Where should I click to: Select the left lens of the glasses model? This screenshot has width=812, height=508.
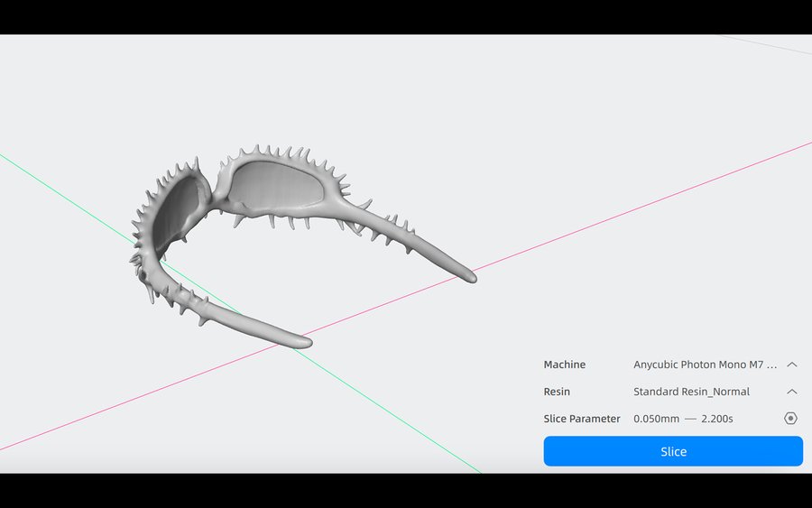pos(178,211)
